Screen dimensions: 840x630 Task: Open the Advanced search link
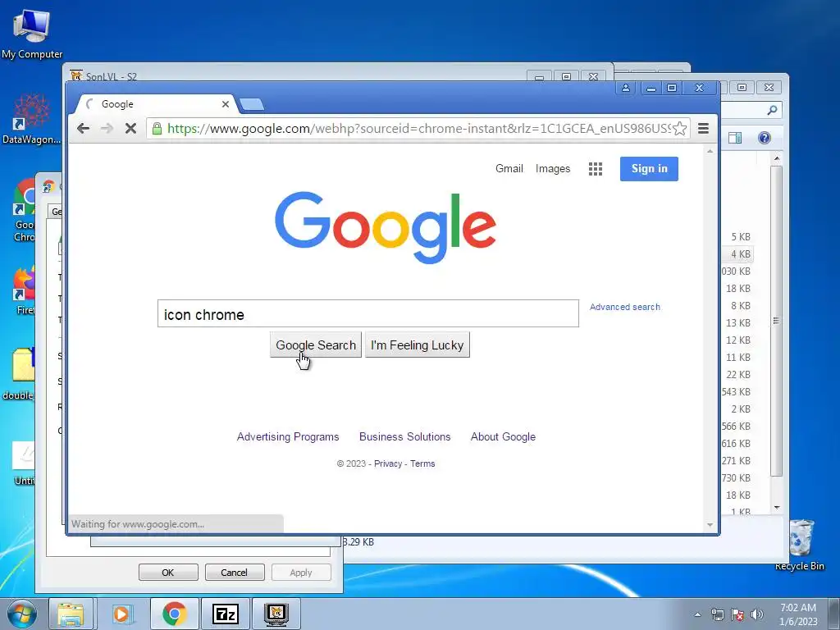point(624,307)
